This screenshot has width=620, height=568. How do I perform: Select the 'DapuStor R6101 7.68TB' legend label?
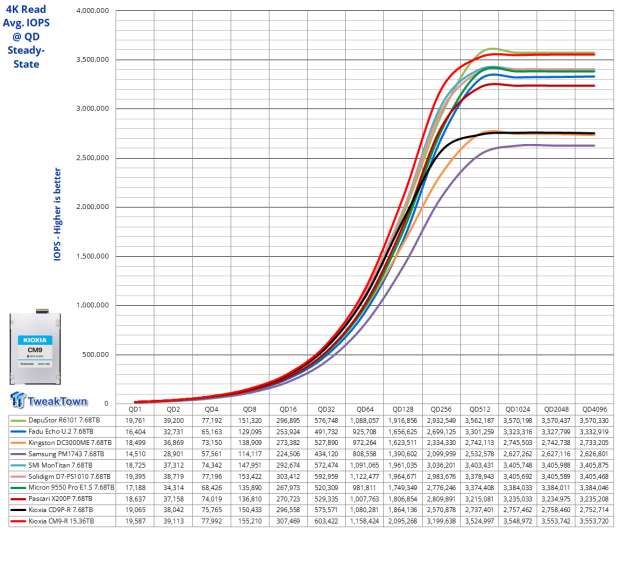(x=64, y=420)
